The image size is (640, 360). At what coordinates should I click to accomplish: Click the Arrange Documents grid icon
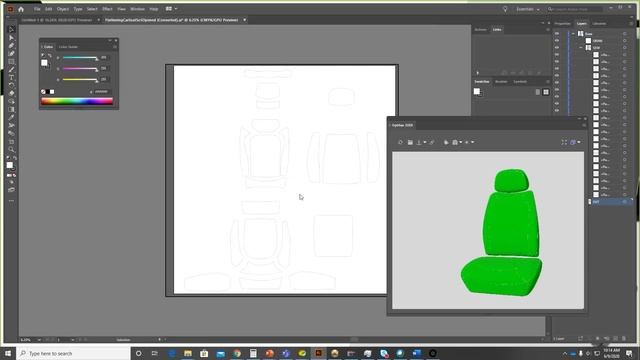[x=169, y=9]
